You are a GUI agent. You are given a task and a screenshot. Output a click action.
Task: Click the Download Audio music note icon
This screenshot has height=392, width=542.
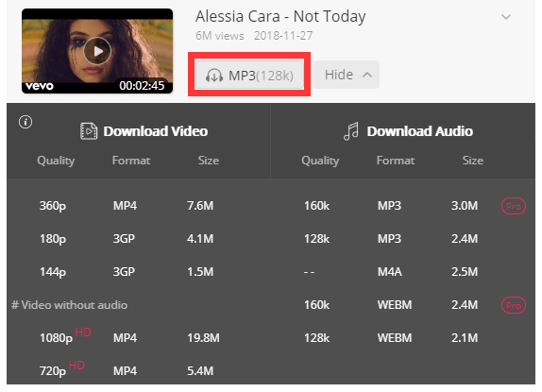coord(351,131)
